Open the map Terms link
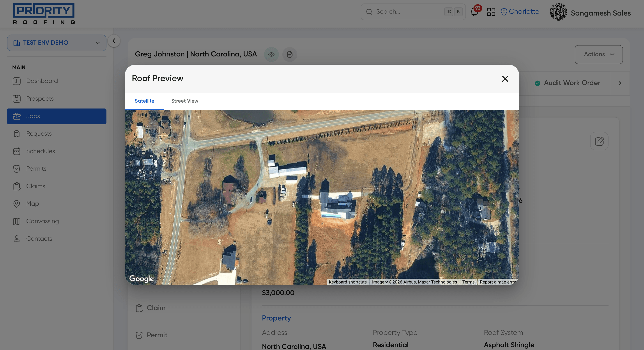The image size is (644, 350). 468,282
